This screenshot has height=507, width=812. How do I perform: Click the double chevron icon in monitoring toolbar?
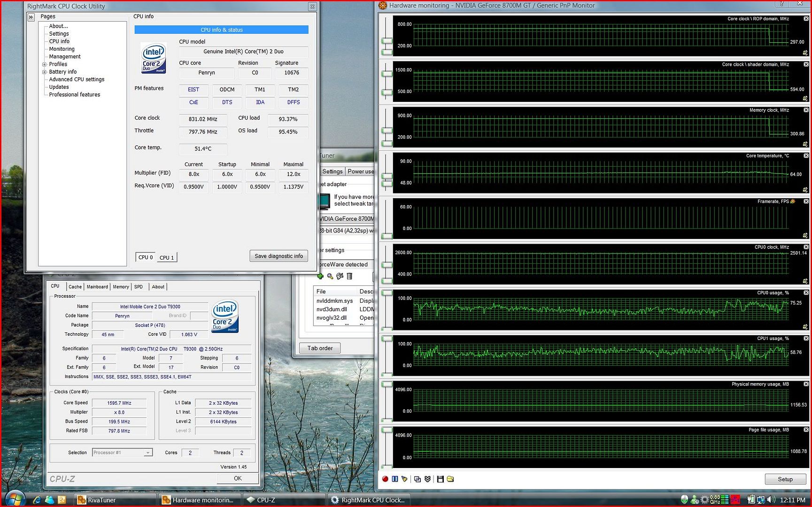[427, 479]
